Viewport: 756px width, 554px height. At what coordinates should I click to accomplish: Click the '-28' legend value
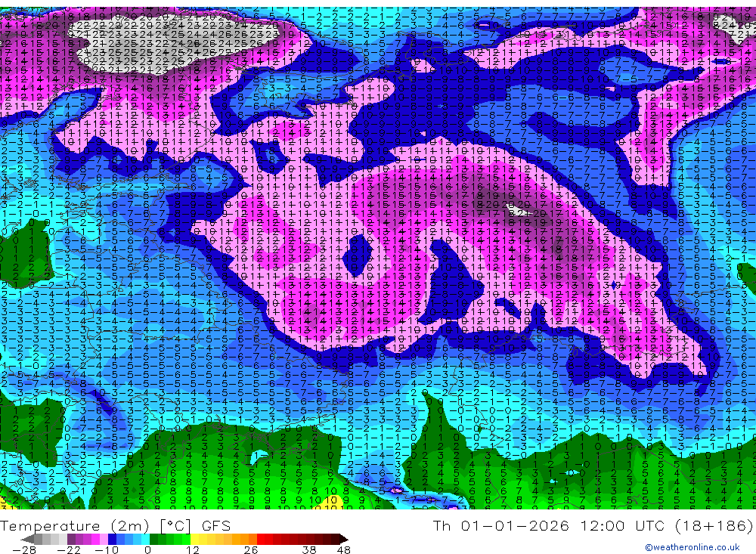(x=24, y=549)
